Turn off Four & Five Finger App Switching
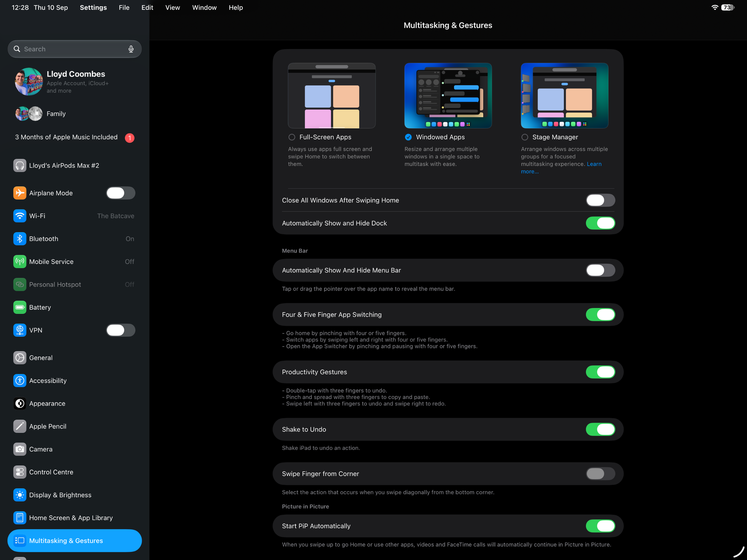Screen dimensions: 747x560 pos(600,315)
